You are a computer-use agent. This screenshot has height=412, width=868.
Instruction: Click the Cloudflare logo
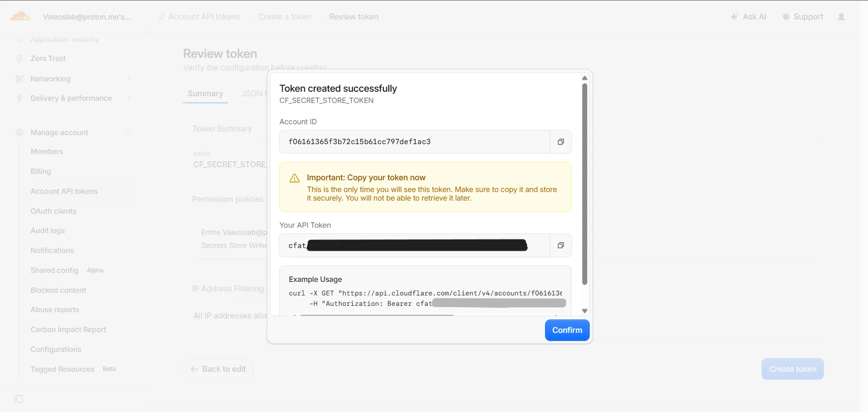(20, 17)
